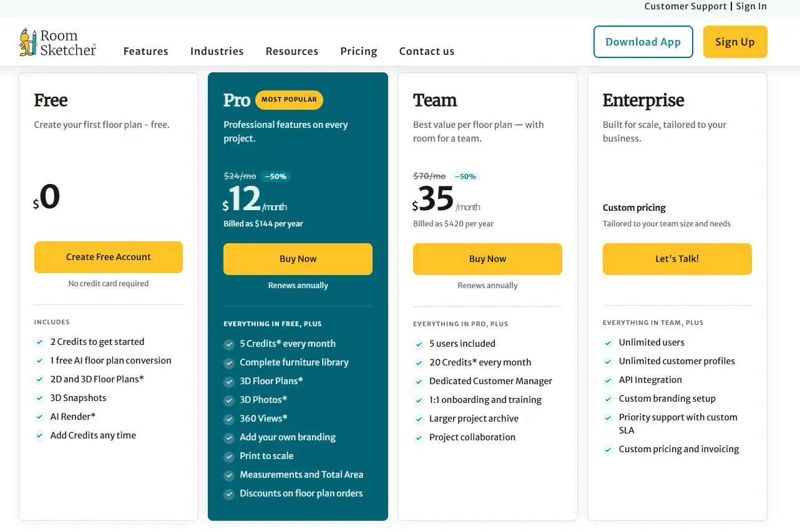
Task: Click the crossed-out "$70/mo" price
Action: click(x=429, y=177)
